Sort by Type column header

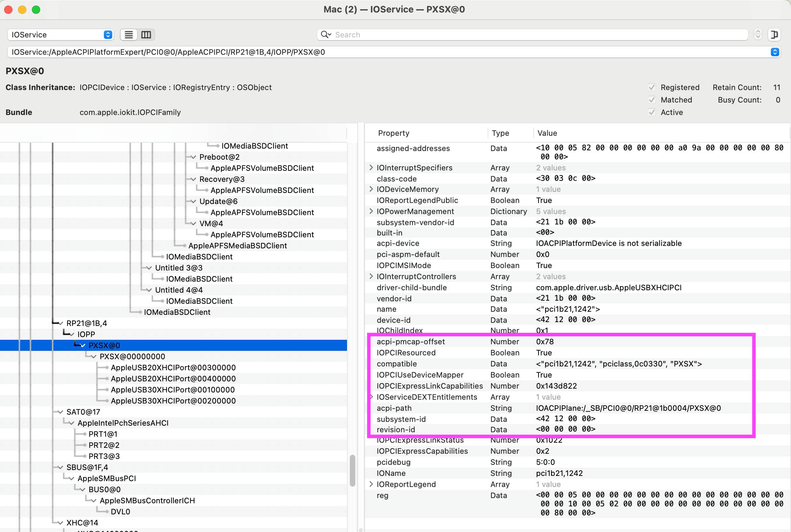[510, 133]
